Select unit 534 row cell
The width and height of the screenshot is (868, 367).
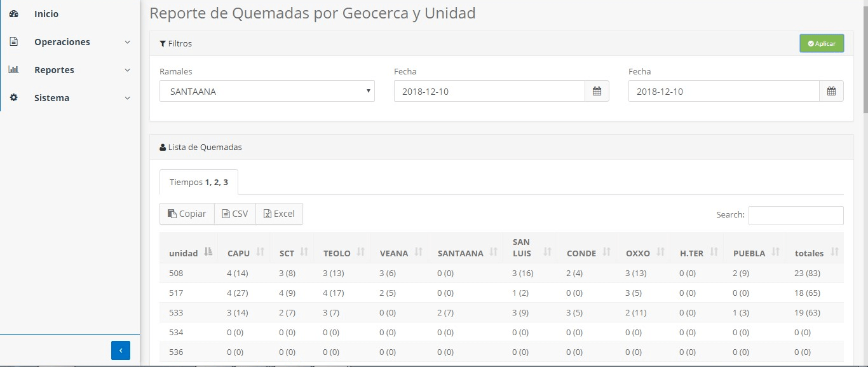click(176, 333)
